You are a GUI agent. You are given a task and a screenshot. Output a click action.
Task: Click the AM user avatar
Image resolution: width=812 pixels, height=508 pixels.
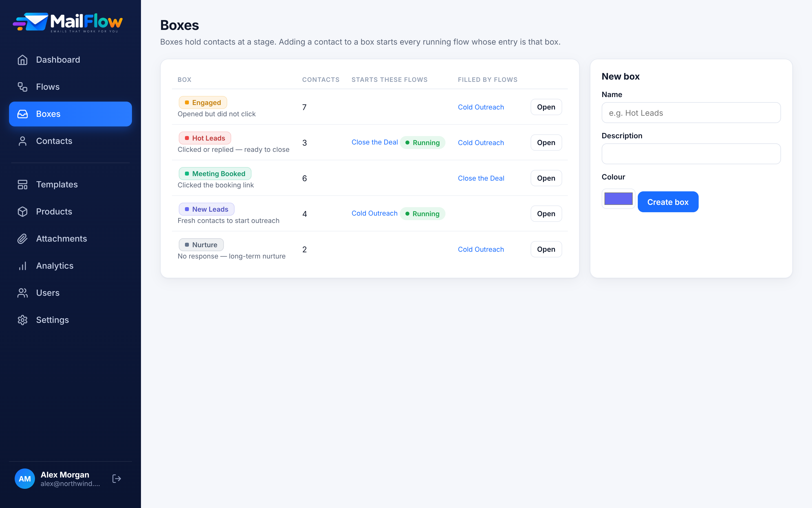pos(25,479)
